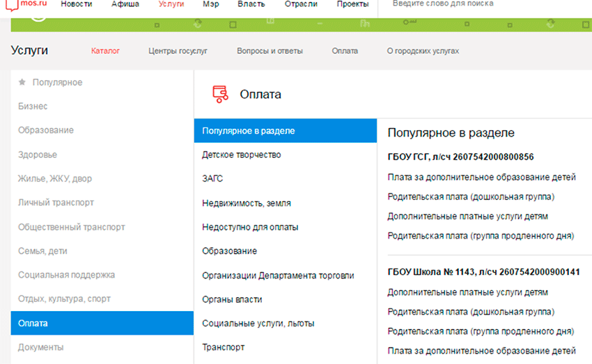
Task: Open Родительская плата (группа продленного дня) under Школа 1143
Action: click(x=481, y=331)
